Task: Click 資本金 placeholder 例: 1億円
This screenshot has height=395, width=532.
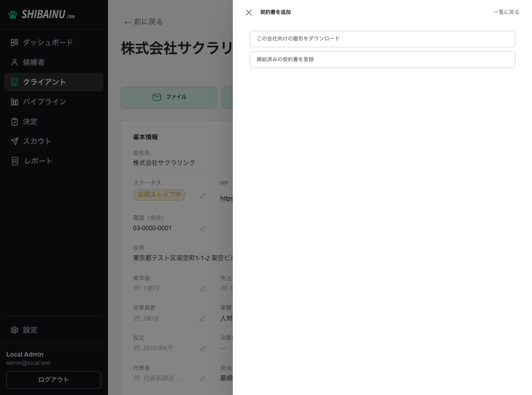Action: (x=146, y=288)
